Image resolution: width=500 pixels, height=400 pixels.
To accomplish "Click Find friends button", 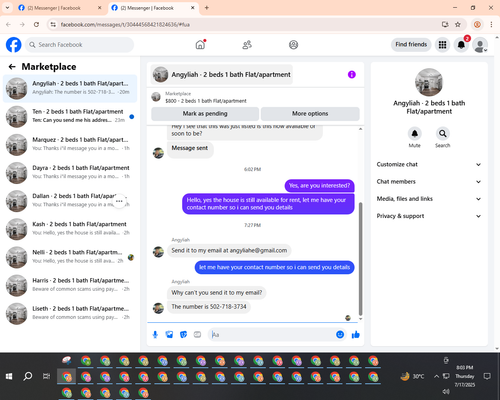I will tap(411, 44).
